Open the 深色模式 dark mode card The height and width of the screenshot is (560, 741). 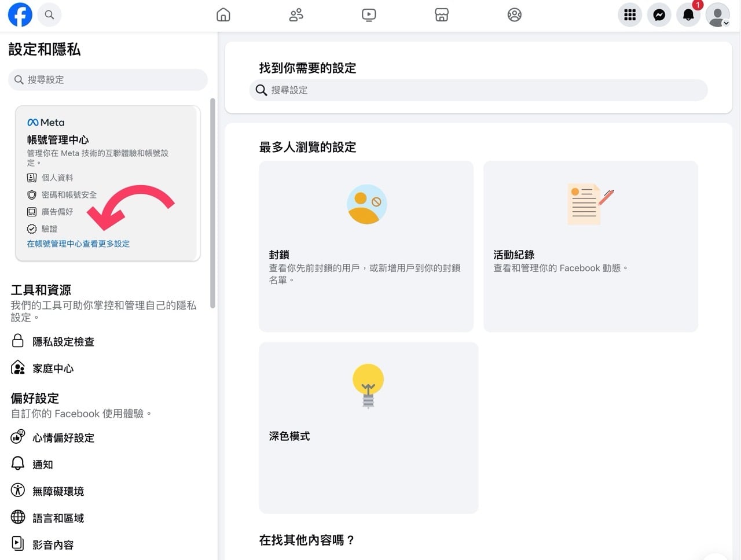[368, 428]
